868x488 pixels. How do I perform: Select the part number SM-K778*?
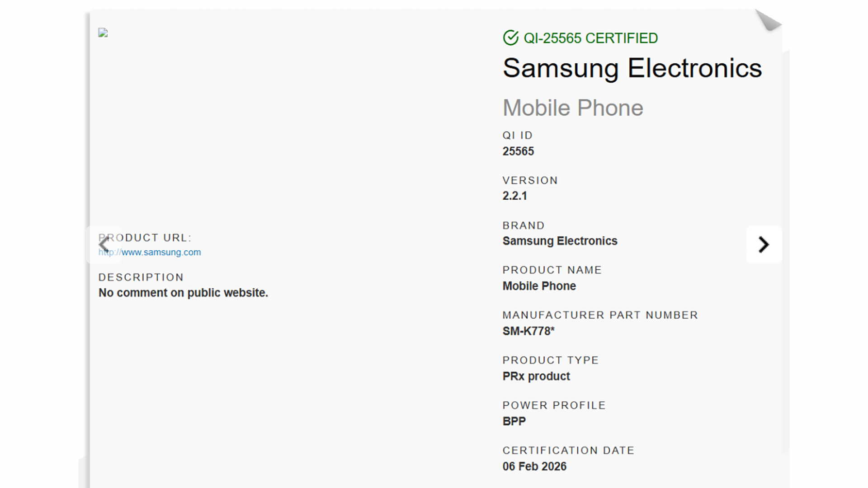pos(528,331)
